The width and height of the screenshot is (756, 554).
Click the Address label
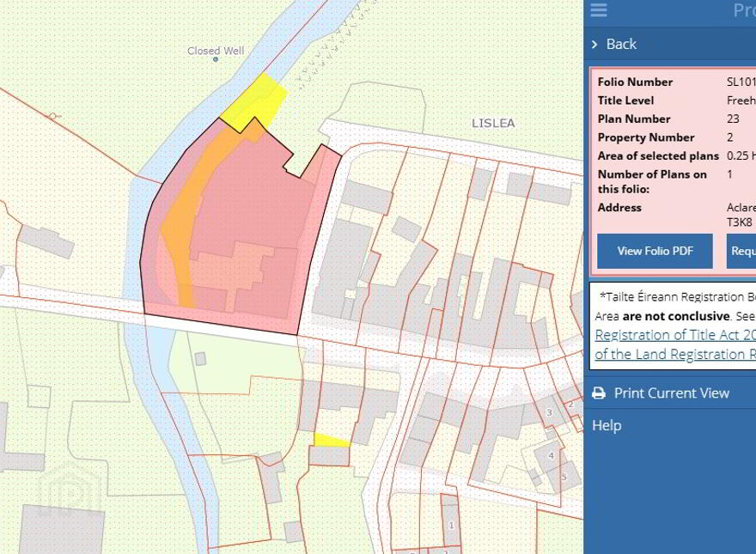coord(619,207)
